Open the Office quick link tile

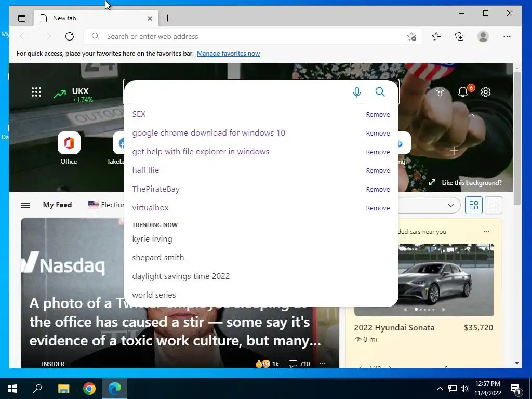click(x=69, y=149)
